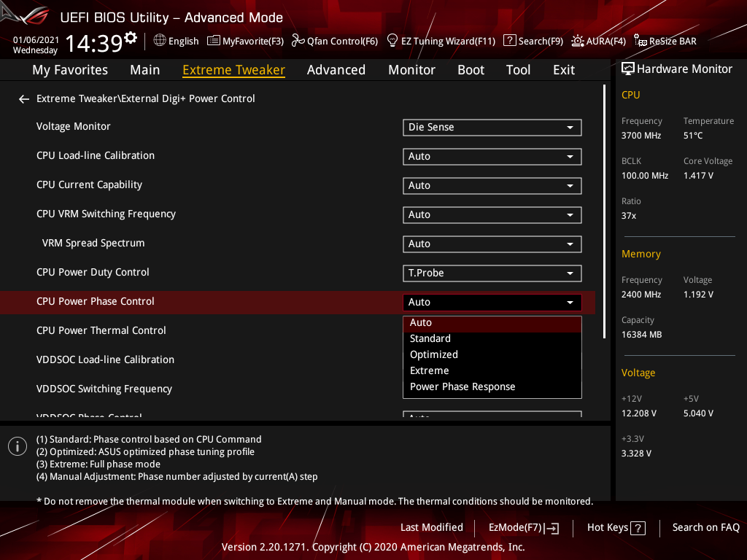
Task: Choose Extreme phase control option
Action: (492, 371)
